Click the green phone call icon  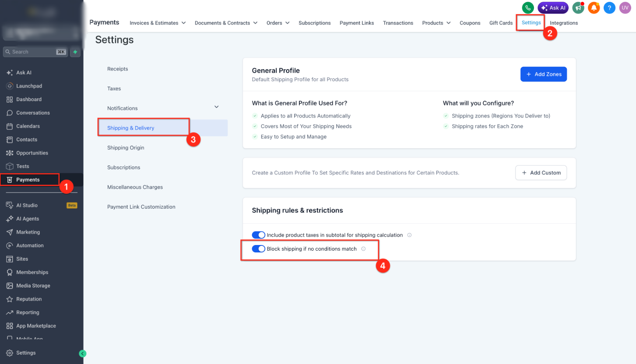[528, 8]
